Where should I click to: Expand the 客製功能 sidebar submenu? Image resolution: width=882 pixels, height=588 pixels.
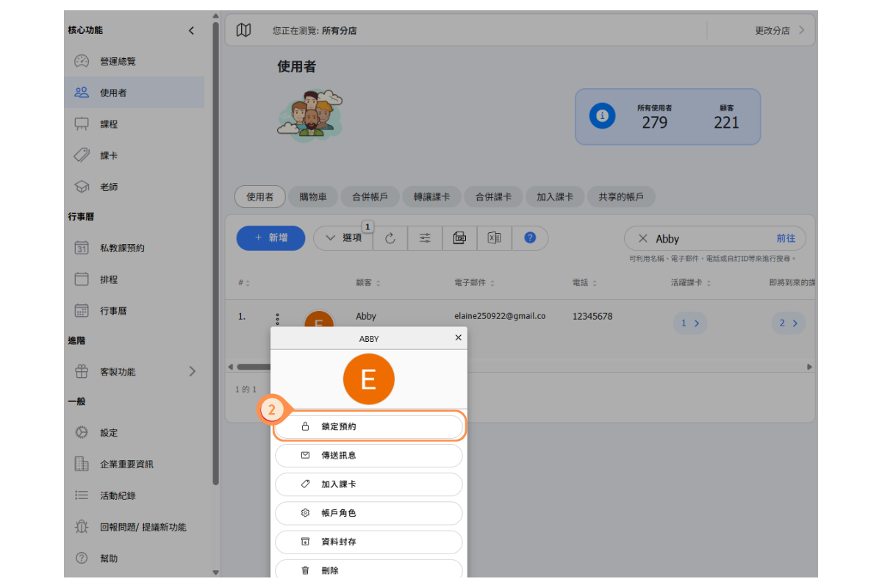click(x=192, y=371)
